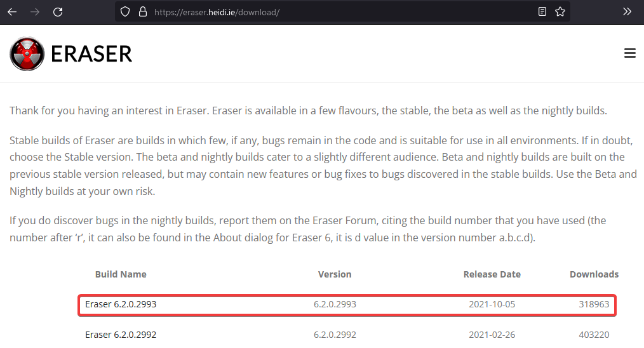Download the Eraser 6.2.0.2993 build
Image resolution: width=644 pixels, height=348 pixels.
pyautogui.click(x=121, y=304)
